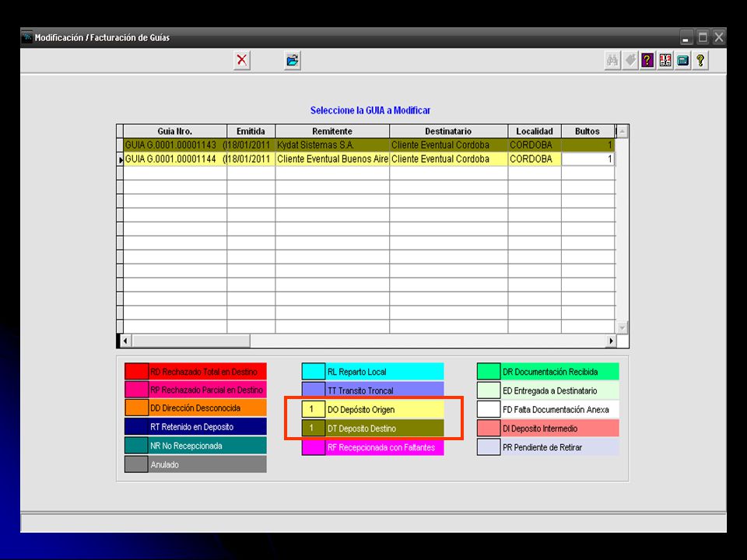Minimize the Modificación / Facturación de Guías window
Screen dimensions: 747x560
[x=686, y=37]
